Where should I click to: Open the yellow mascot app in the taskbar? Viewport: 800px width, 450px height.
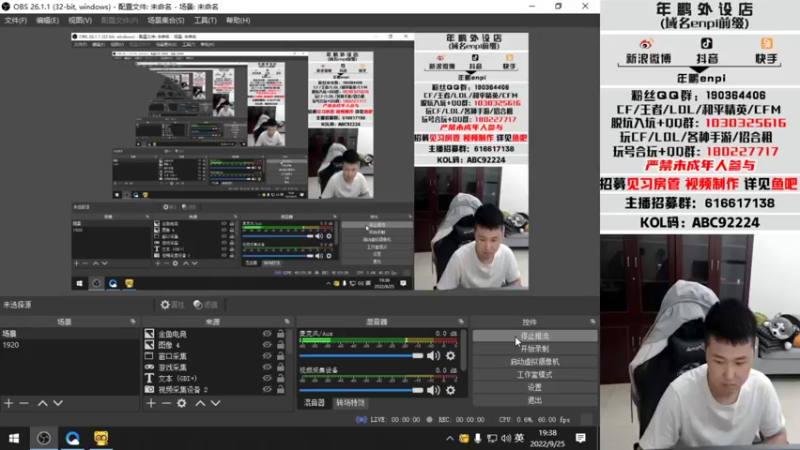[x=101, y=438]
